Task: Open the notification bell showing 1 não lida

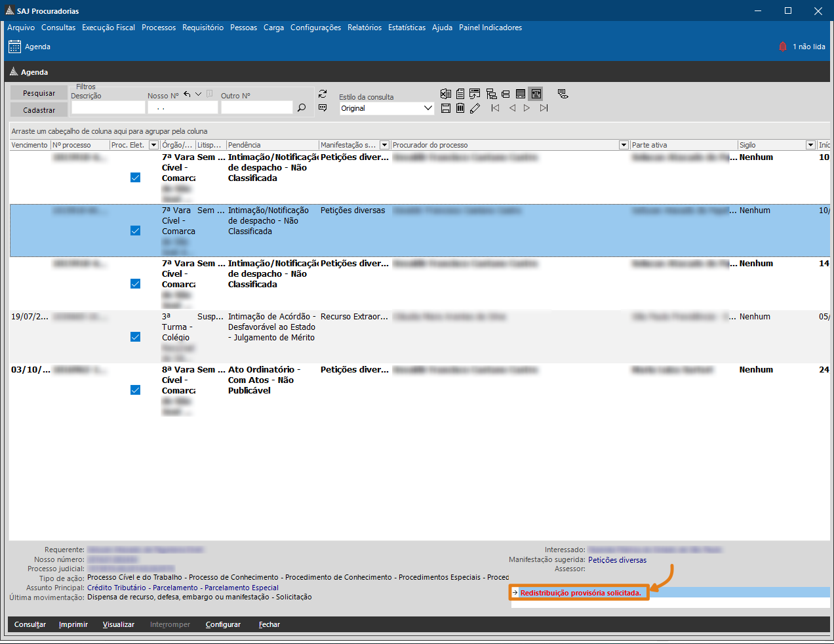Action: tap(783, 47)
